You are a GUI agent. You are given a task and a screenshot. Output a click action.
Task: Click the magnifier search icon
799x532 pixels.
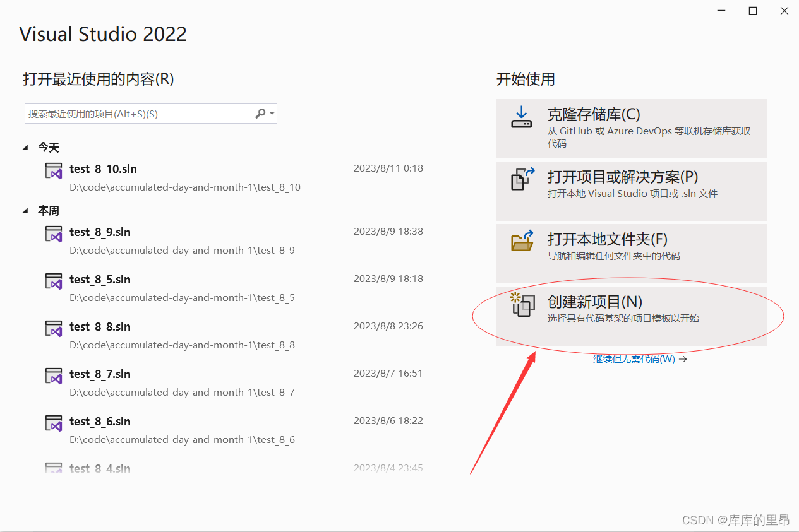(260, 114)
